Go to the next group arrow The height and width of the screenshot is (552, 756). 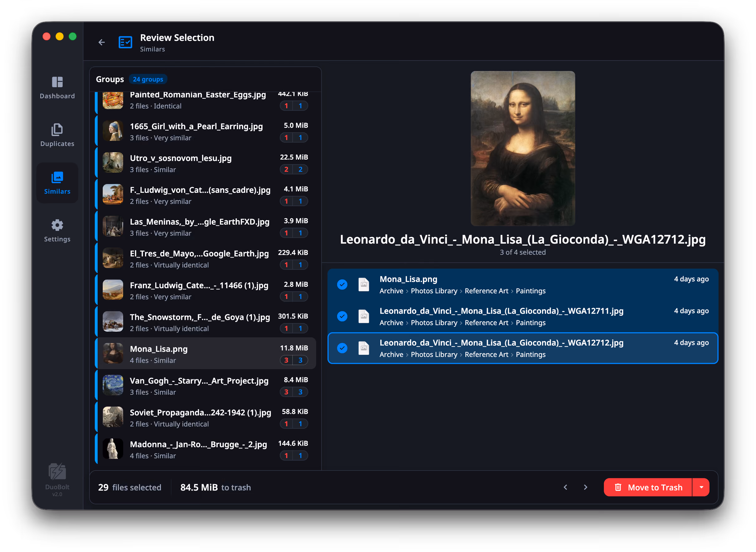tap(585, 487)
